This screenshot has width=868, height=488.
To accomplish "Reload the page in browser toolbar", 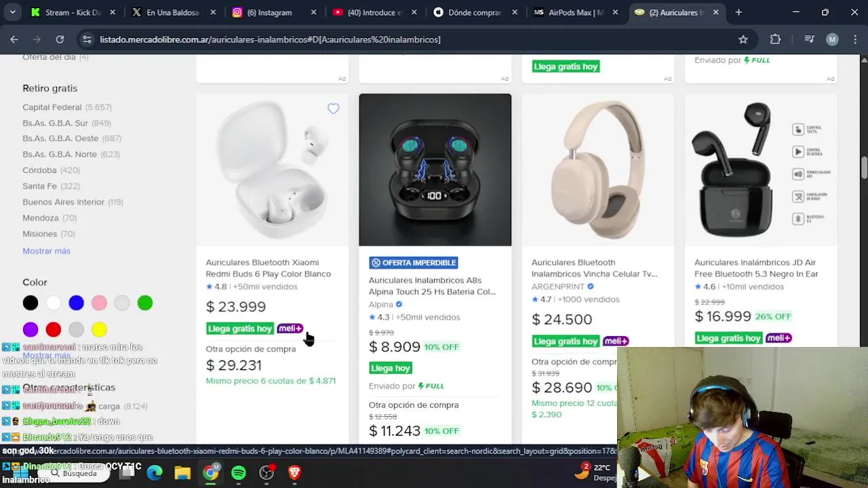I will point(60,39).
